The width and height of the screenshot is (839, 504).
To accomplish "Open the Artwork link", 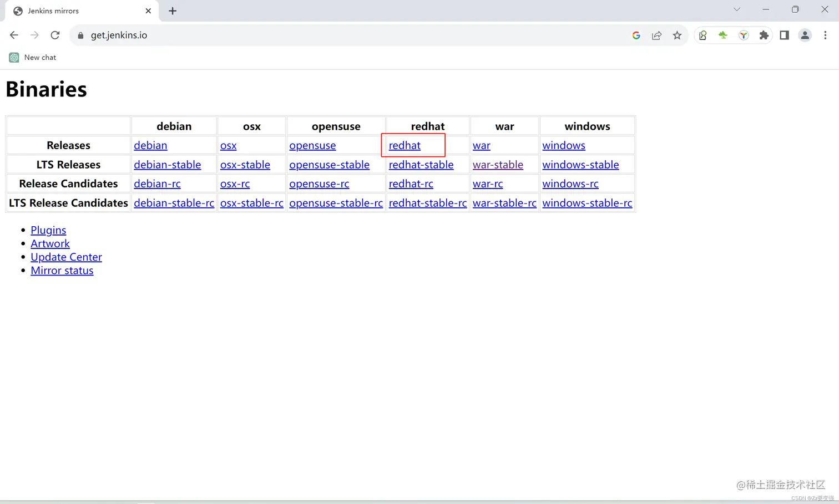I will click(50, 243).
